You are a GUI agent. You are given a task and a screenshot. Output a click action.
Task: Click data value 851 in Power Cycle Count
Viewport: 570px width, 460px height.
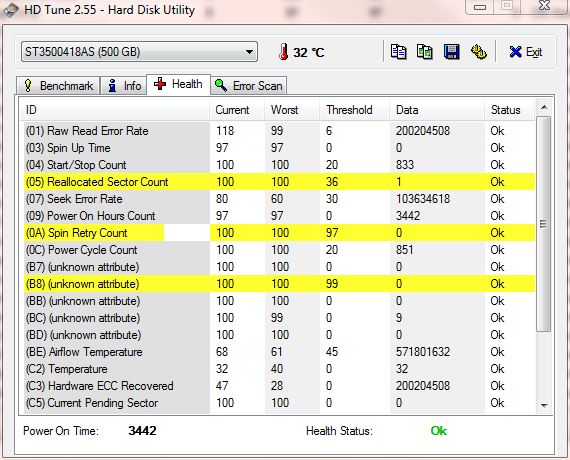coord(405,250)
